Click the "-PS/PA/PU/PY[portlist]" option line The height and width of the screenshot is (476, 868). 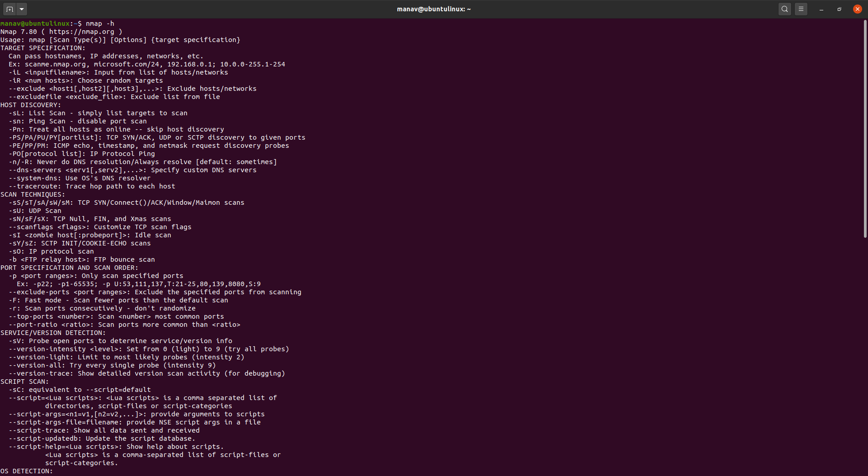tap(157, 137)
